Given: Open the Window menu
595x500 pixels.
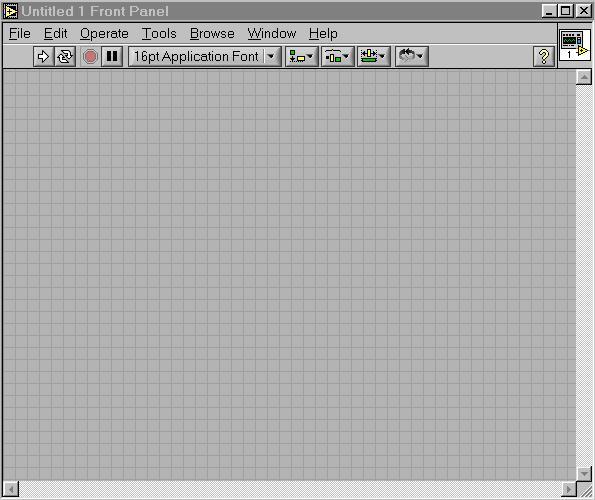Looking at the screenshot, I should (272, 33).
